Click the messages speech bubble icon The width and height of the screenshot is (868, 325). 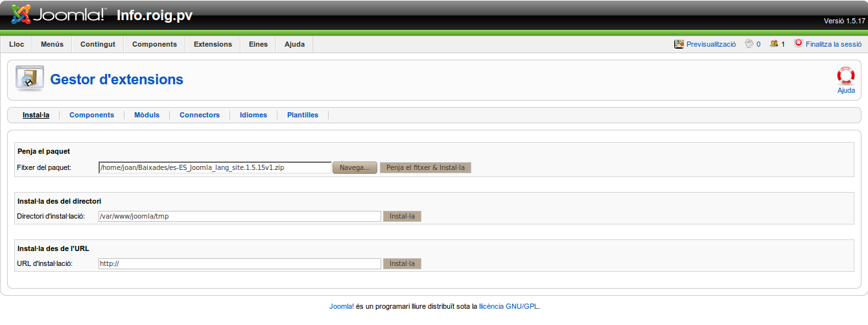[749, 44]
